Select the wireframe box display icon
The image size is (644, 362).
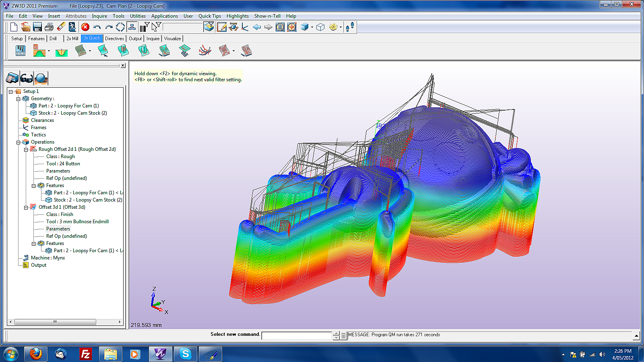click(320, 27)
